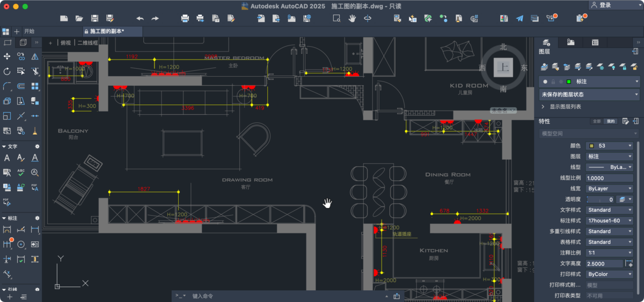
Task: Toggle annotative icon beside text height
Action: tap(628, 263)
